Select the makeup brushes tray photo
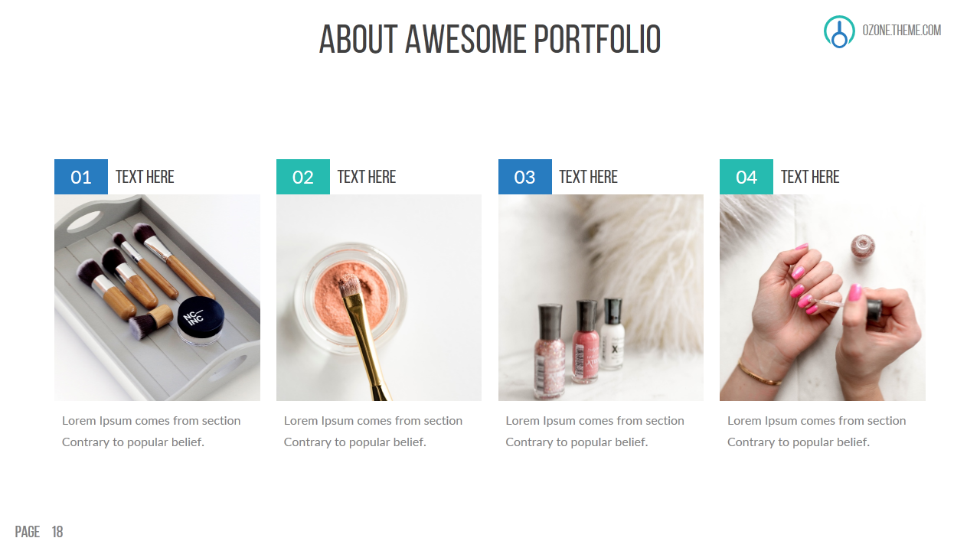Image resolution: width=980 pixels, height=551 pixels. (157, 298)
